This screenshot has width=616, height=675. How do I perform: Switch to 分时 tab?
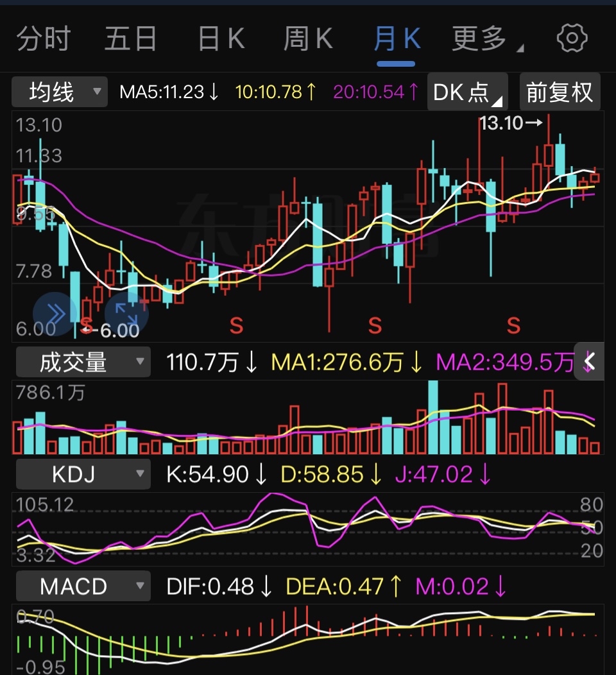(44, 38)
